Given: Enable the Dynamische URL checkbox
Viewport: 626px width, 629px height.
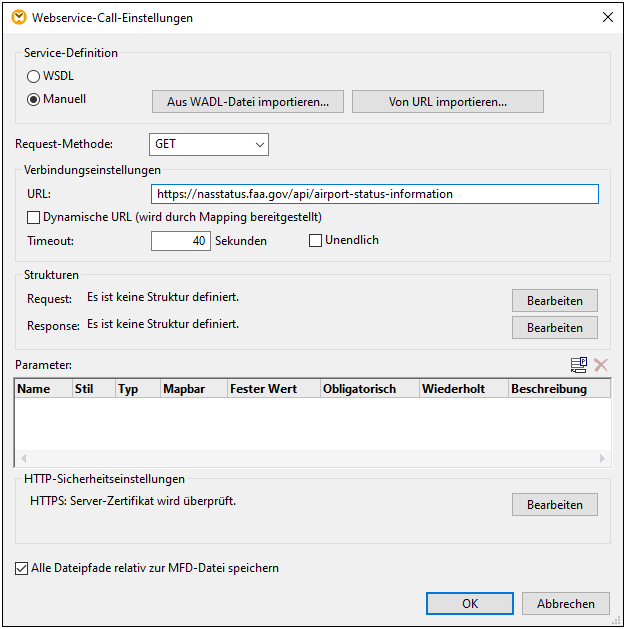Looking at the screenshot, I should (34, 217).
